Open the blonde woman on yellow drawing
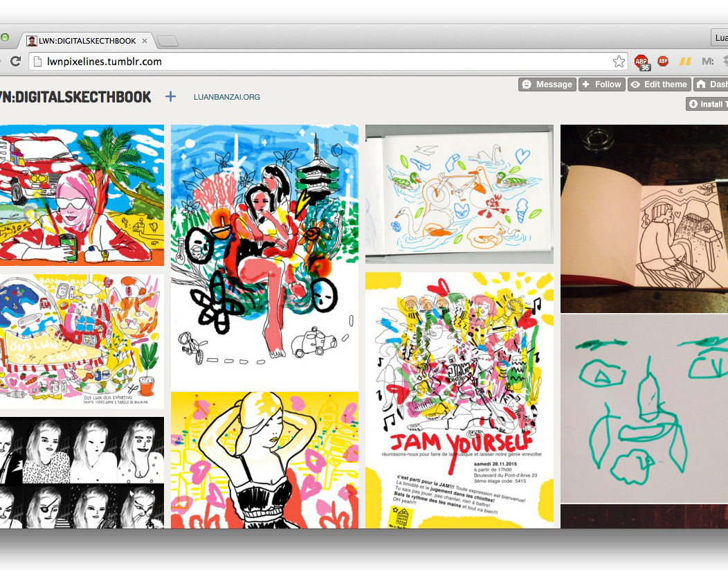Viewport: 728px width, 570px height. point(264,460)
